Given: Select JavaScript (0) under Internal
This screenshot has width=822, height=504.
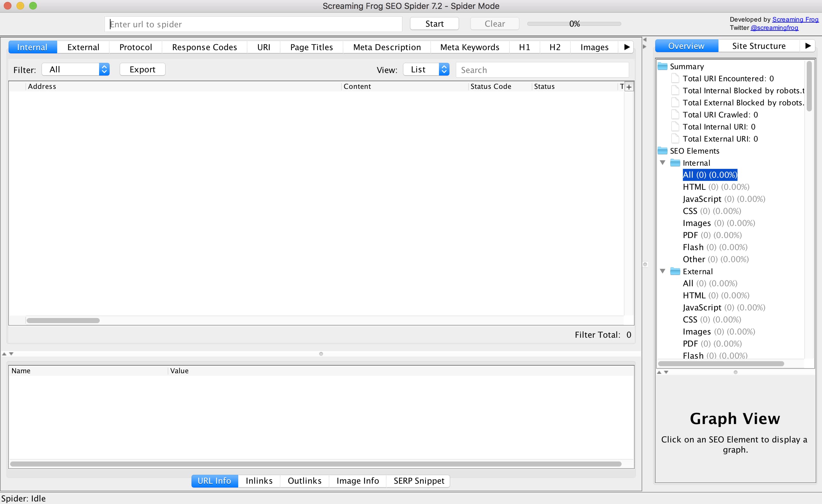Looking at the screenshot, I should pyautogui.click(x=724, y=199).
